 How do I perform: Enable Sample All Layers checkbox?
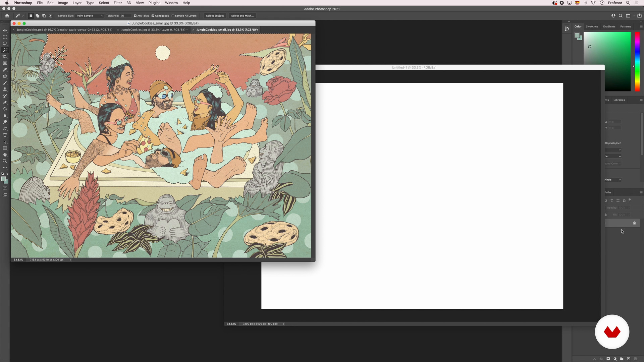tap(173, 16)
